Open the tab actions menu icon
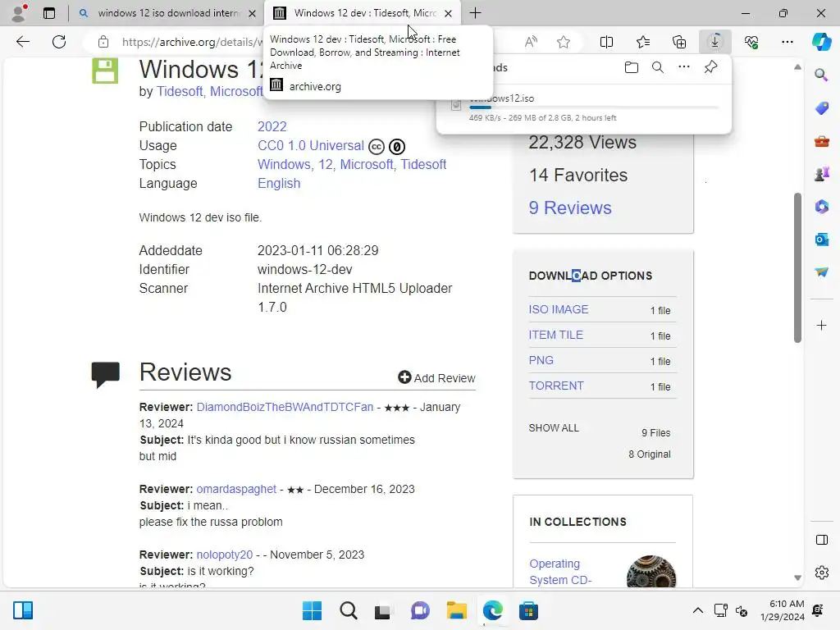This screenshot has height=630, width=840. [49, 13]
